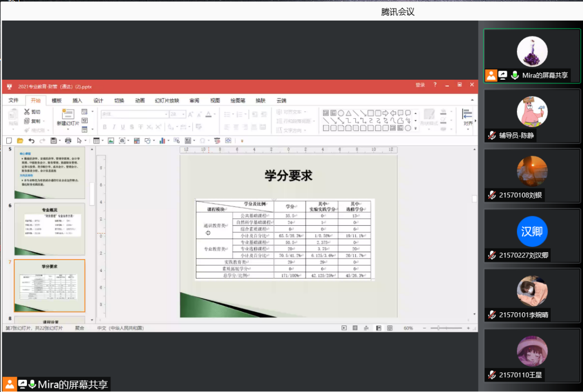Viewport: 583px width, 392px height.
Task: Click the New Slide (新建幻灯片) button
Action: click(x=68, y=118)
